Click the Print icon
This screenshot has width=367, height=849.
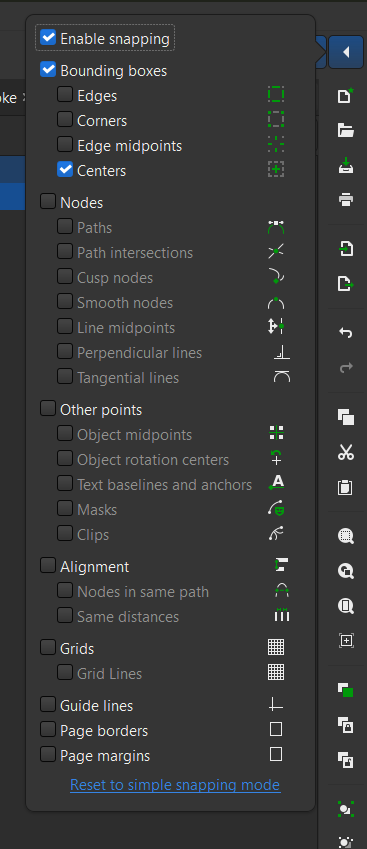tap(345, 200)
